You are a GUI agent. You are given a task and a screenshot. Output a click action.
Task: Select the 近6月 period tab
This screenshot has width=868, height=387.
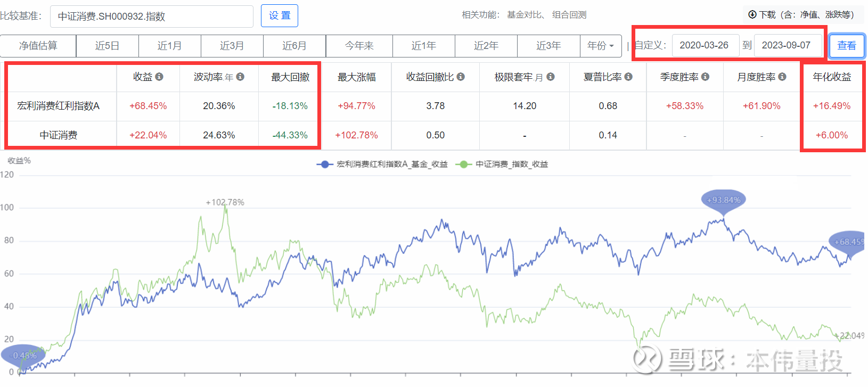pos(294,46)
